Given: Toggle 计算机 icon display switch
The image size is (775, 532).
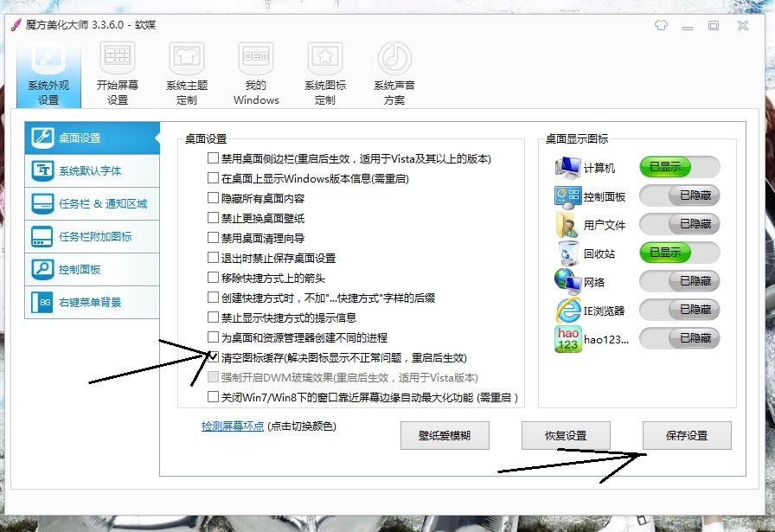Looking at the screenshot, I should tap(679, 167).
